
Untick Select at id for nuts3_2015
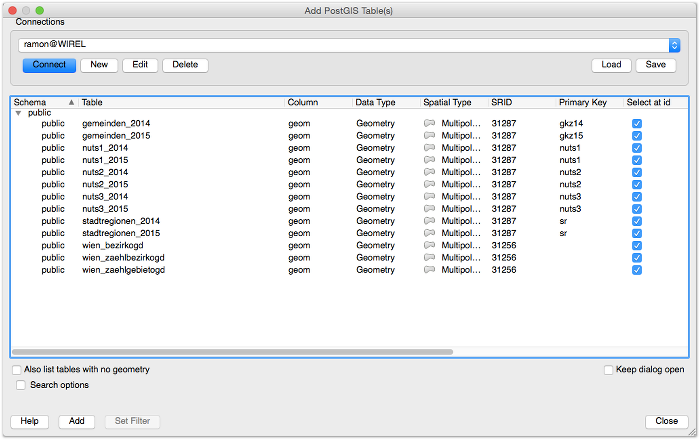(x=637, y=209)
